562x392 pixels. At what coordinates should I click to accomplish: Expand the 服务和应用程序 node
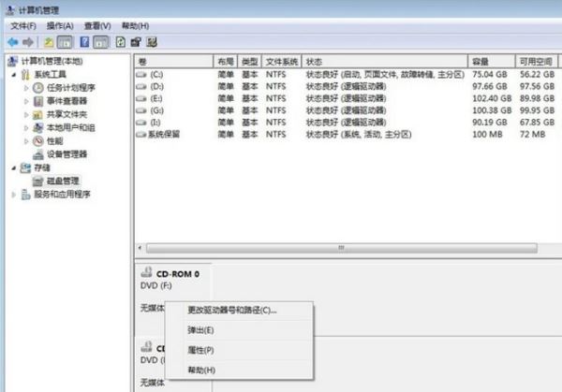[12, 195]
